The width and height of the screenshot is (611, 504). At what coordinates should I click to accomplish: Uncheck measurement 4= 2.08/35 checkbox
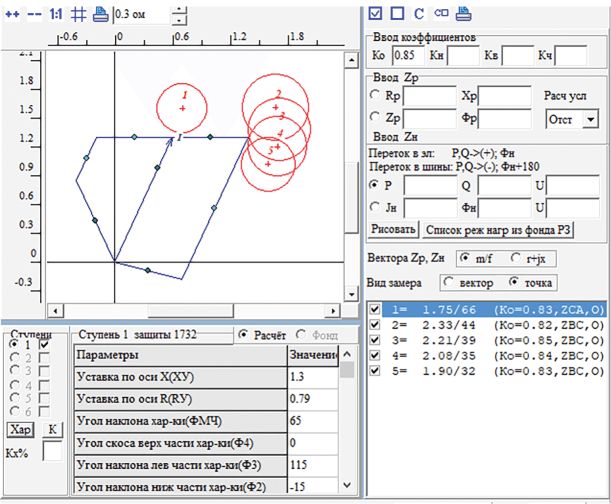[374, 355]
